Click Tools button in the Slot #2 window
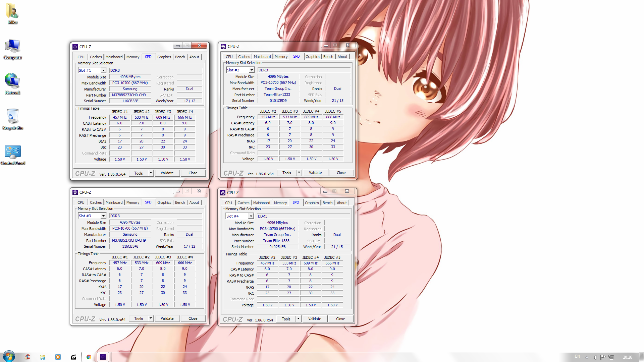Screen dimensions: 644x362 [287, 173]
